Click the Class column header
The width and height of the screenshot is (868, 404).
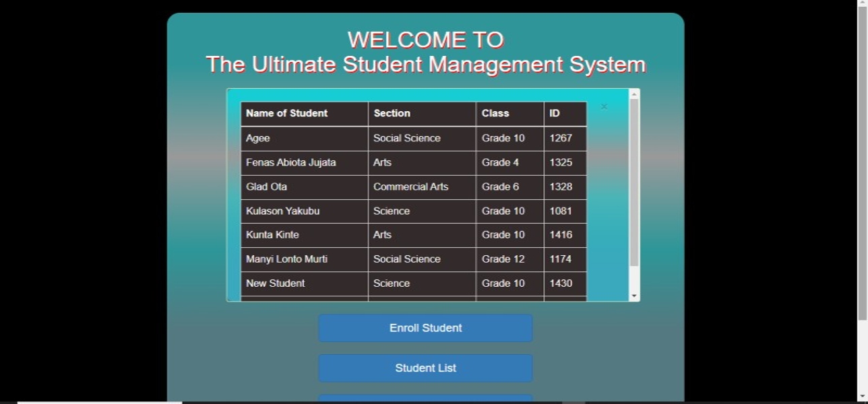coord(495,113)
